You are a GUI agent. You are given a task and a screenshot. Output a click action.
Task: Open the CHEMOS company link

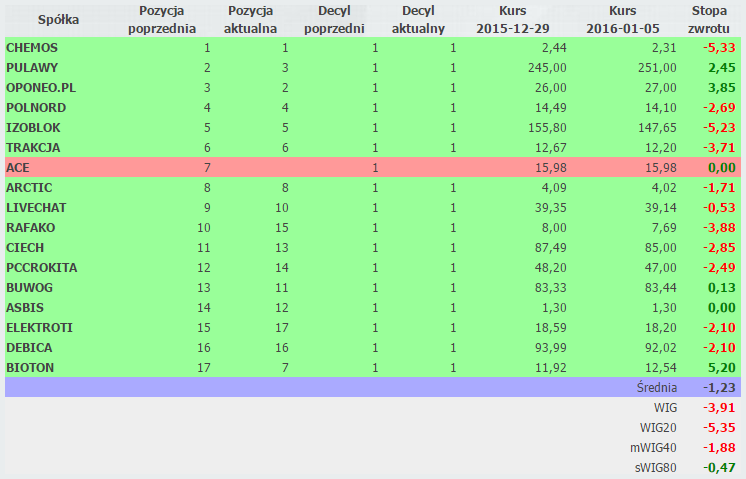coord(32,48)
